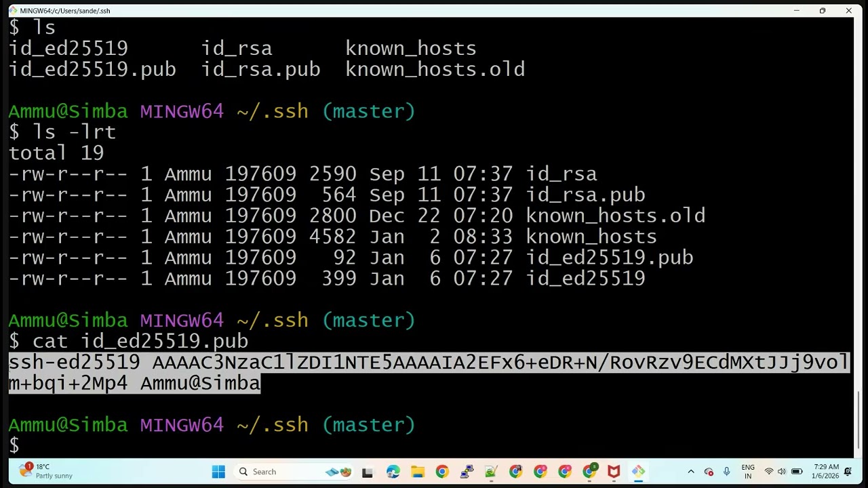Click the MINGW64:/c/Users/sande/.ssh title bar text

65,11
